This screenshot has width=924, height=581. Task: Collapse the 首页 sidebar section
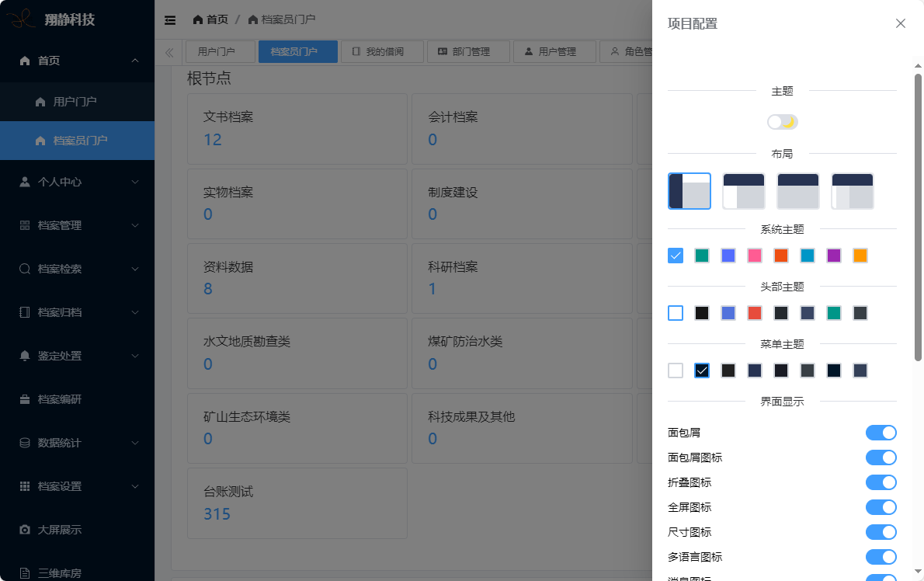135,61
